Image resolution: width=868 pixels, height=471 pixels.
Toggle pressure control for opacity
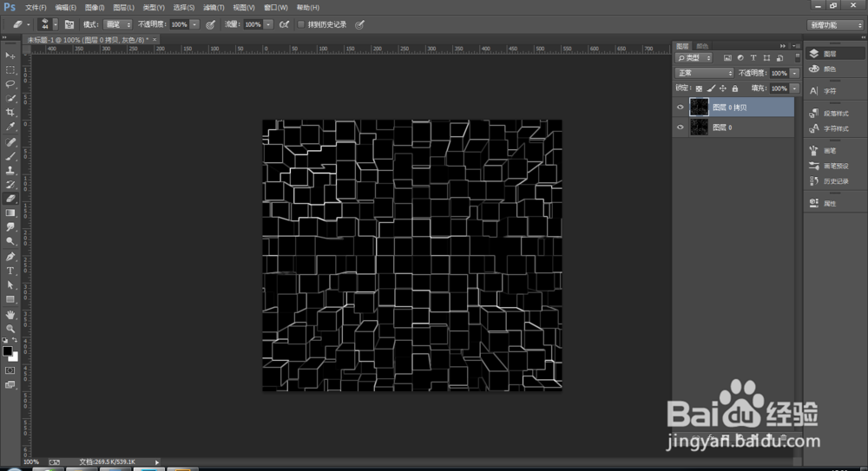210,24
